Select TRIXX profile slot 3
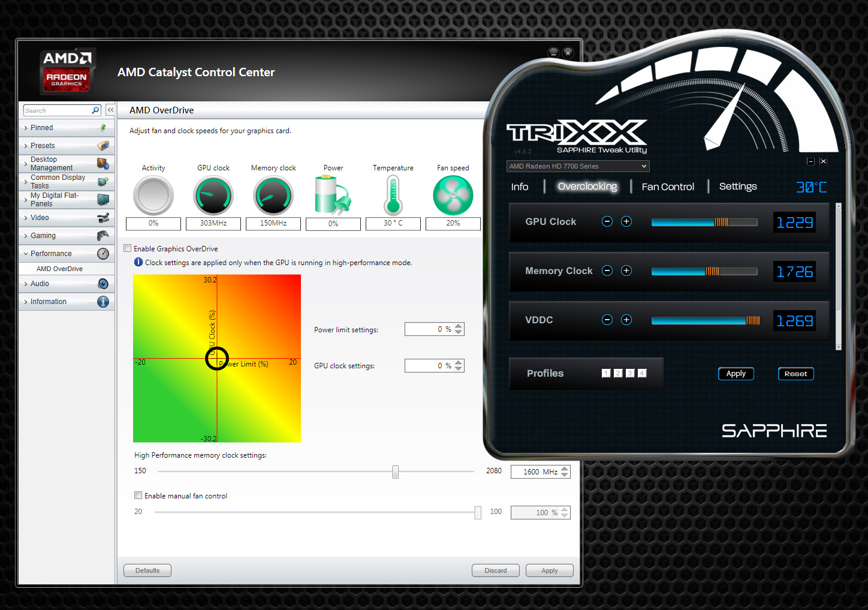Viewport: 868px width, 610px height. coord(630,373)
